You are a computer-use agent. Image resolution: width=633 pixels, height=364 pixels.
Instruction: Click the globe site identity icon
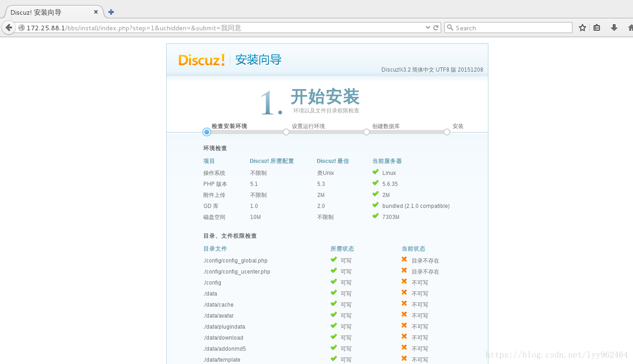[x=21, y=28]
